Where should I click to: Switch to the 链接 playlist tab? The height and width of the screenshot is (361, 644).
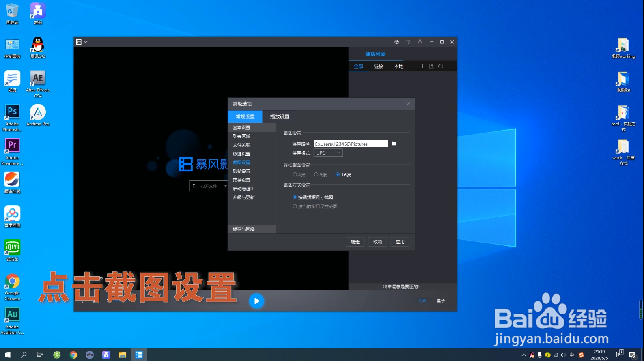click(379, 67)
